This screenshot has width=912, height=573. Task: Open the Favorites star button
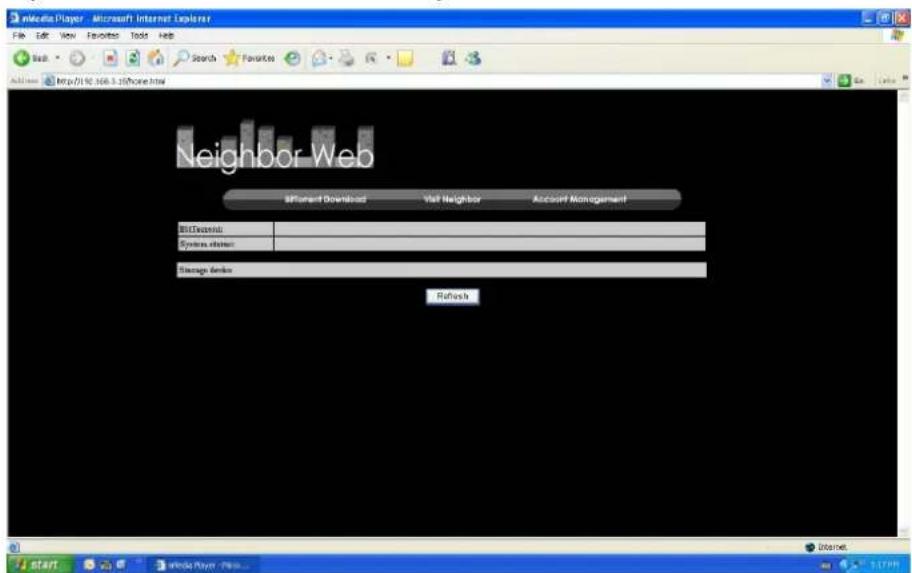pyautogui.click(x=250, y=58)
